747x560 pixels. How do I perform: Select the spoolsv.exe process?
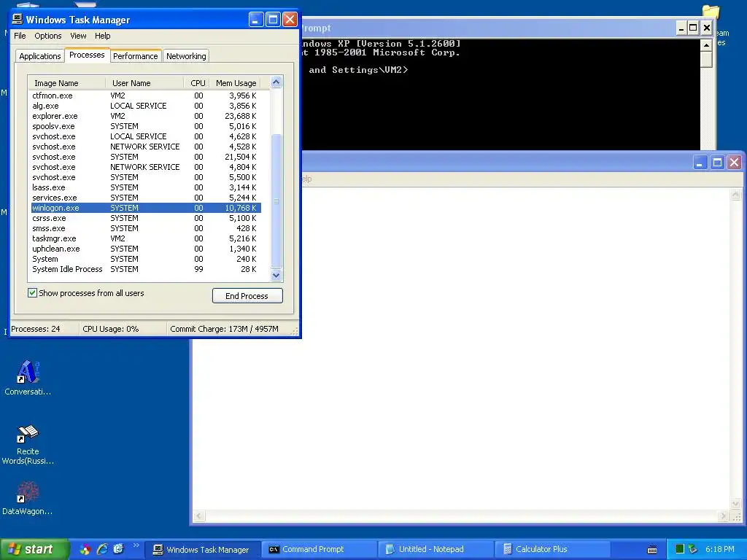(146, 126)
